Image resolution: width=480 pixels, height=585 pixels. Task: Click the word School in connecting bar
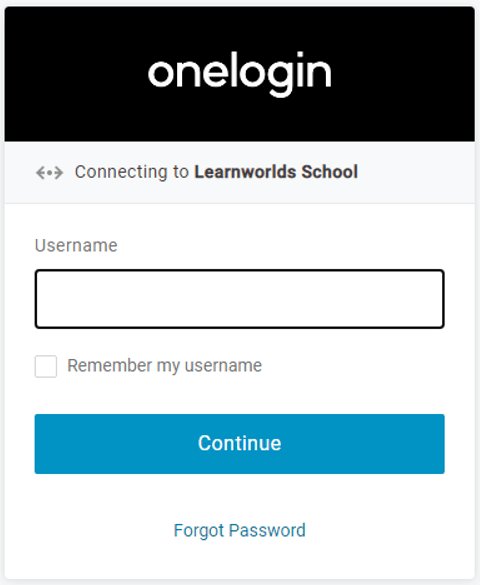coord(330,172)
